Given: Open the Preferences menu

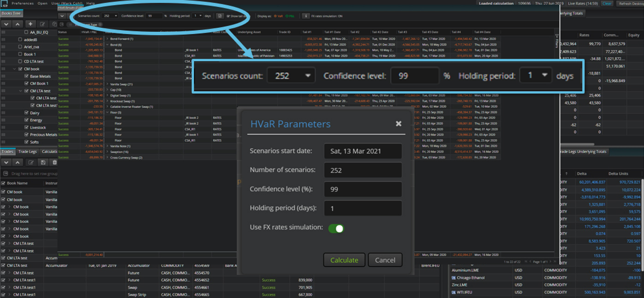Looking at the screenshot, I should [x=23, y=3].
